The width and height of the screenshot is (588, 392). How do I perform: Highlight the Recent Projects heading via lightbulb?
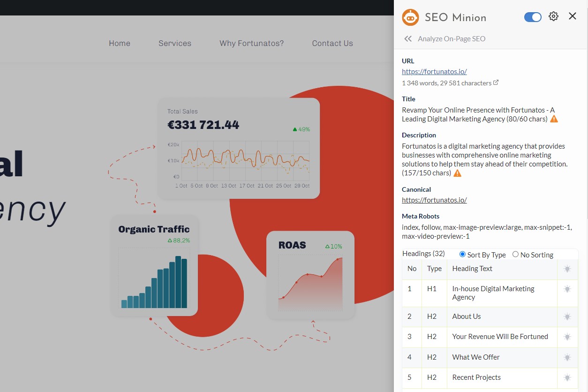pyautogui.click(x=567, y=377)
